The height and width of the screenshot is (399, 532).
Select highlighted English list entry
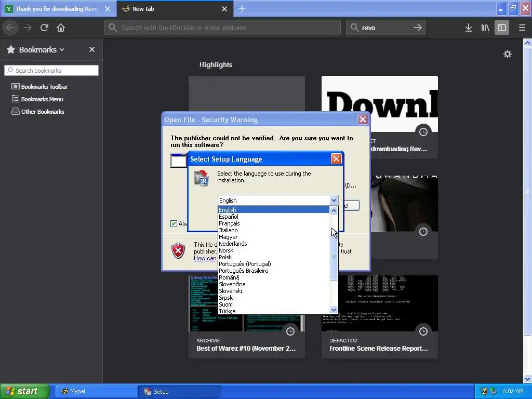(x=273, y=210)
